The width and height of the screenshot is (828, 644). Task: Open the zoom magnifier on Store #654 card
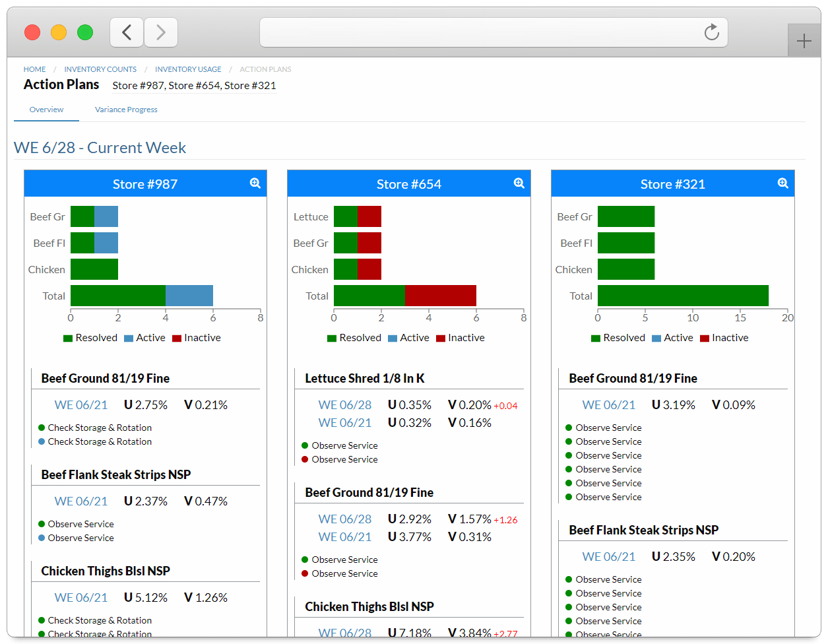(519, 183)
